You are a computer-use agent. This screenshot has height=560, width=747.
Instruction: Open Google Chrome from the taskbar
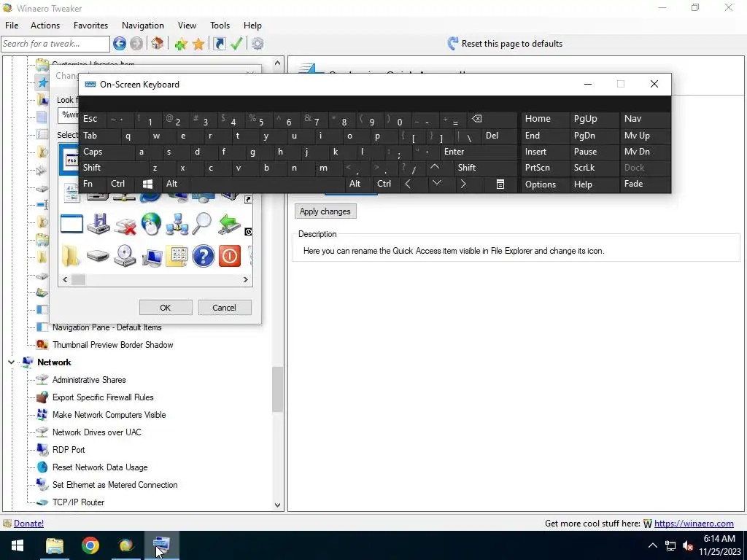click(x=90, y=545)
